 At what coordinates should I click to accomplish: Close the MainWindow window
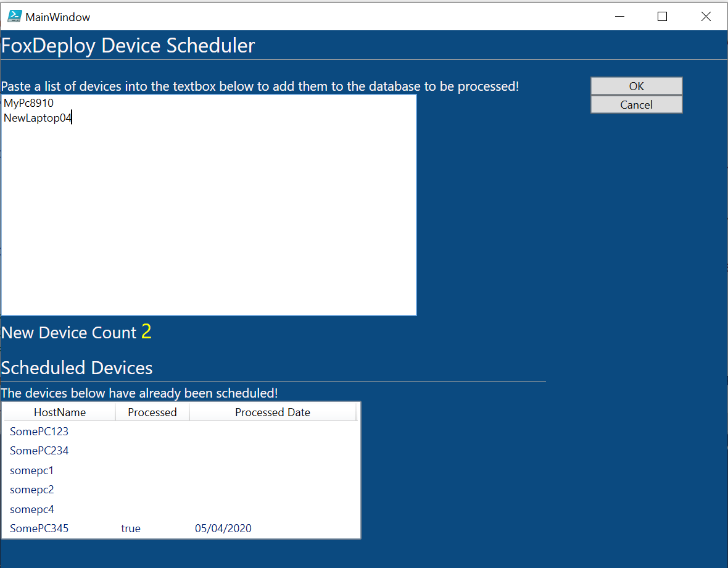706,16
